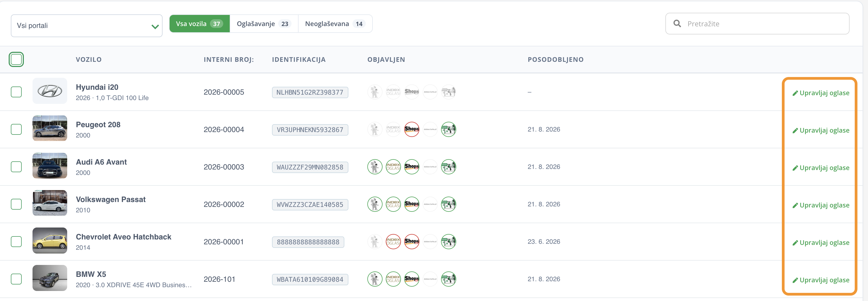Click the dog mascot portal icon for Peugeot 208
This screenshot has width=868, height=301.
click(375, 129)
